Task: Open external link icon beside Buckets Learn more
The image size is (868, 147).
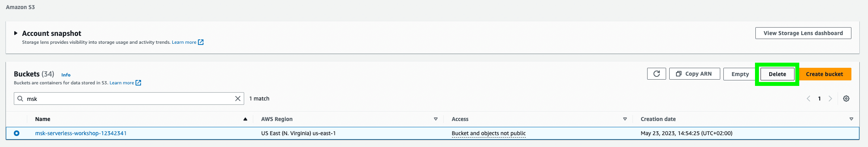Action: tap(138, 83)
